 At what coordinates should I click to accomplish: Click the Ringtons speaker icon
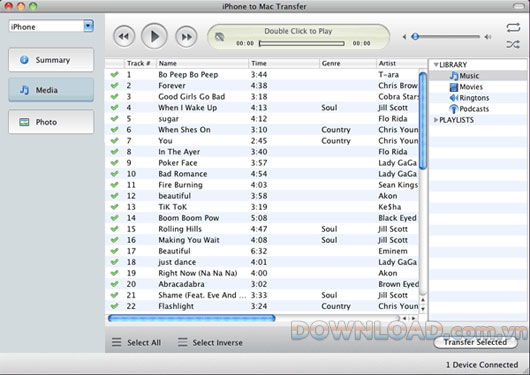pos(454,98)
